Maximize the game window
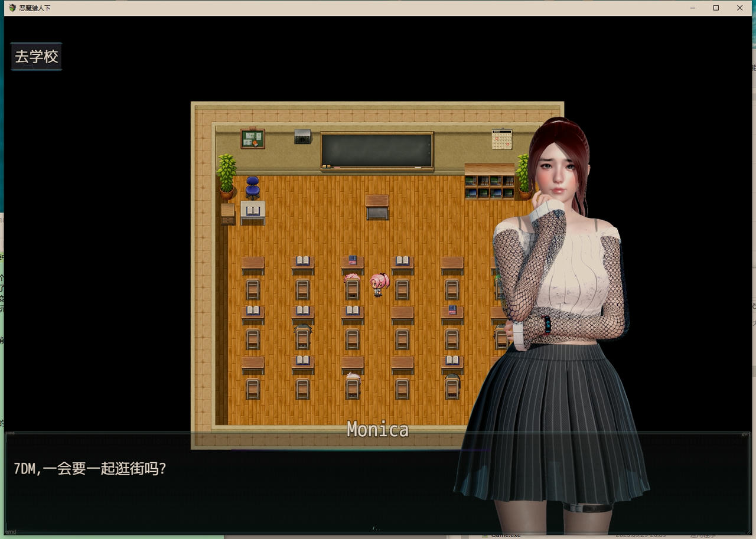 click(x=716, y=8)
